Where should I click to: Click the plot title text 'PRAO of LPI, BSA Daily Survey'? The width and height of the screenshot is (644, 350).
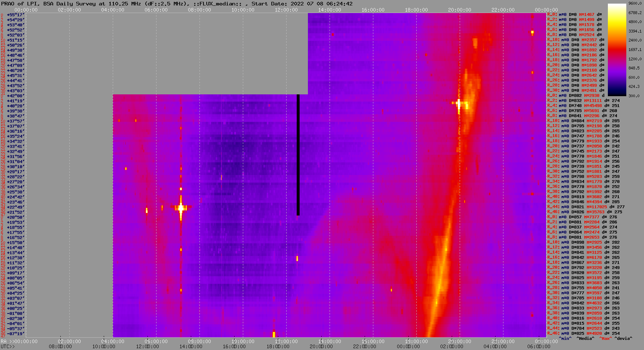click(48, 4)
